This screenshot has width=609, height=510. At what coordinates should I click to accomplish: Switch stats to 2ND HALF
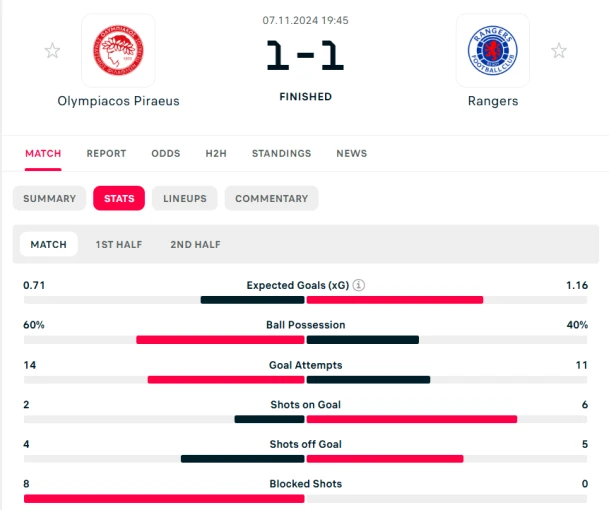click(195, 244)
